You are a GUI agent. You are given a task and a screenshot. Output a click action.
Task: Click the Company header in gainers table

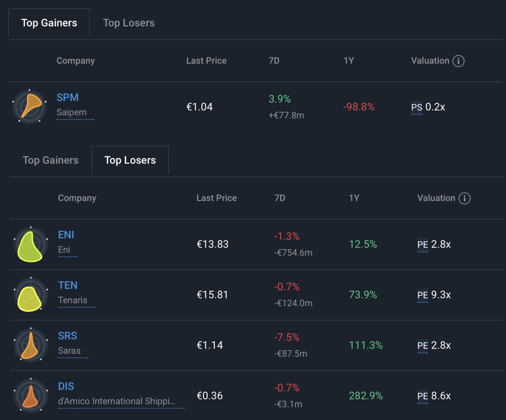76,61
